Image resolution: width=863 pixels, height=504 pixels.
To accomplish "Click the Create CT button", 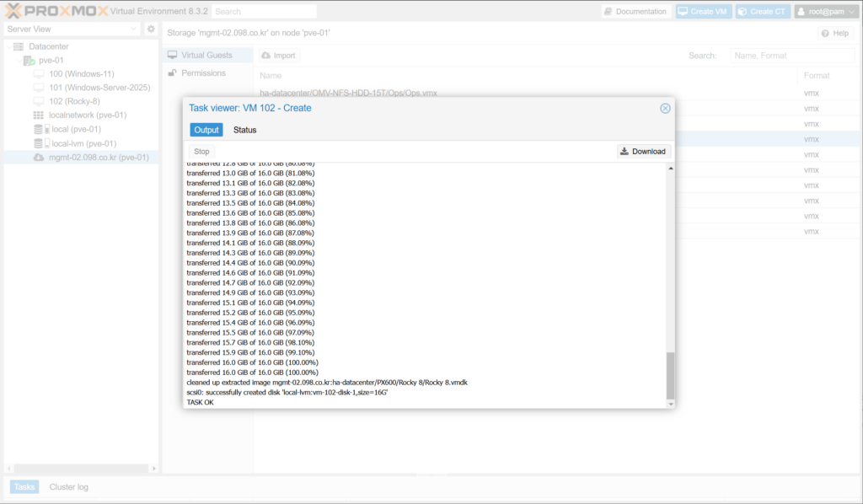I will point(762,12).
